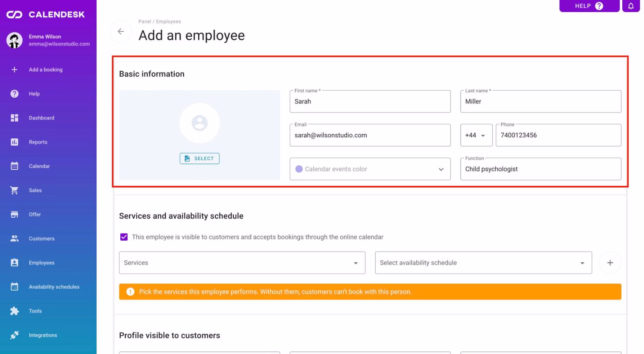The height and width of the screenshot is (354, 644).
Task: Open the +44 country code dropdown
Action: pyautogui.click(x=476, y=135)
